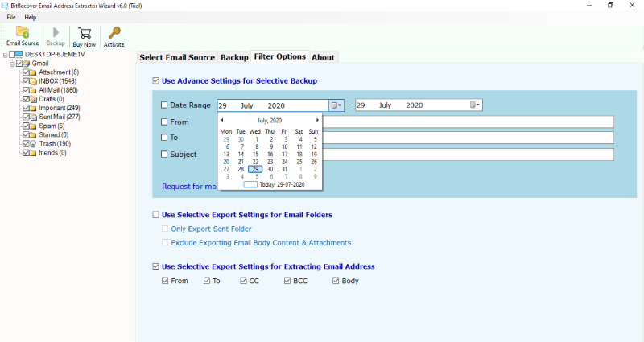Go to previous month in calendar

pos(222,120)
